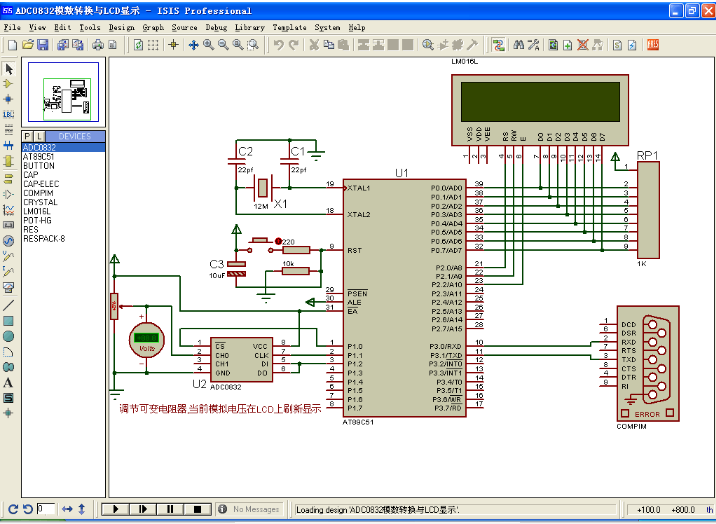The height and width of the screenshot is (524, 716).
Task: Select the Component Mode tool
Action: click(8, 84)
